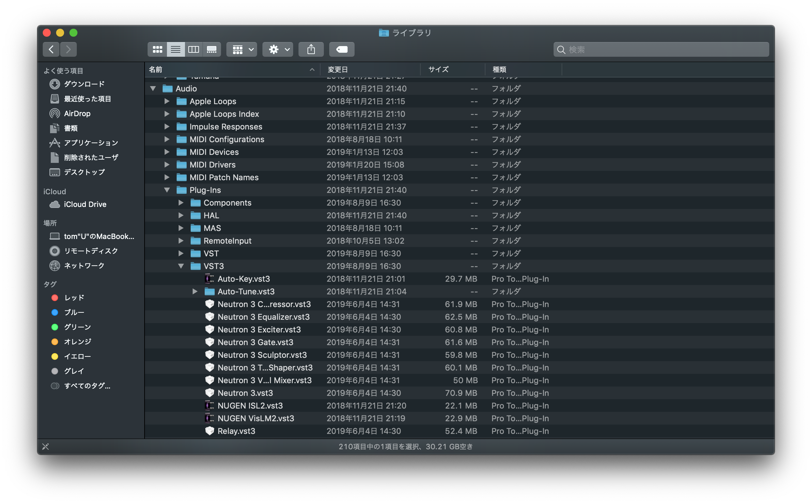This screenshot has height=504, width=812.
Task: Sort by サイズ column header
Action: [453, 69]
